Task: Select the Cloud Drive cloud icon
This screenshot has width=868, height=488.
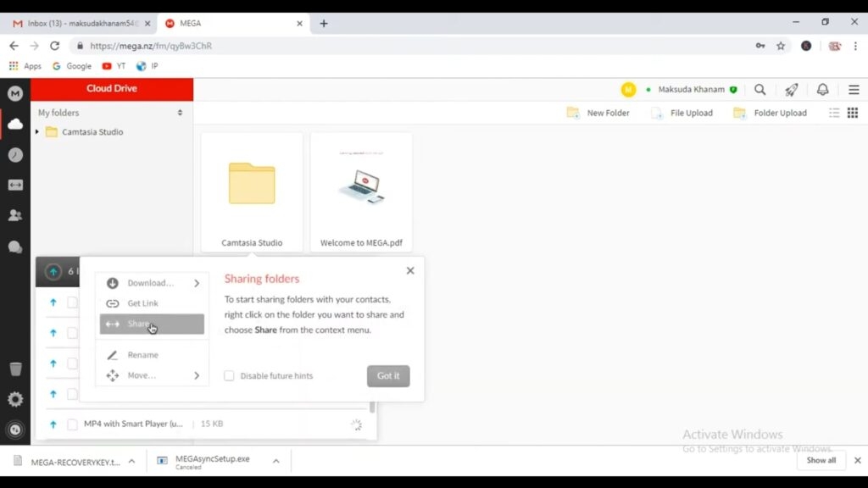Action: pos(15,124)
